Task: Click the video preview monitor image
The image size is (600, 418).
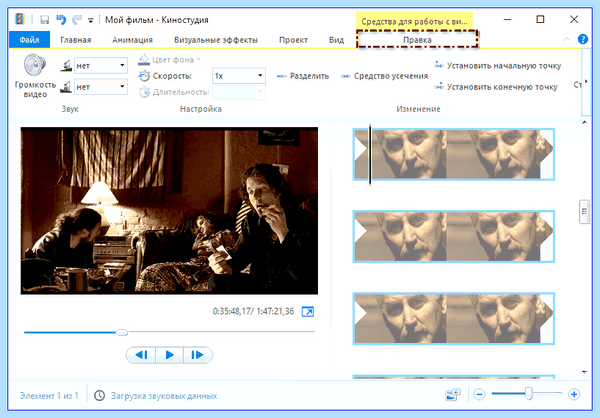Action: point(169,211)
